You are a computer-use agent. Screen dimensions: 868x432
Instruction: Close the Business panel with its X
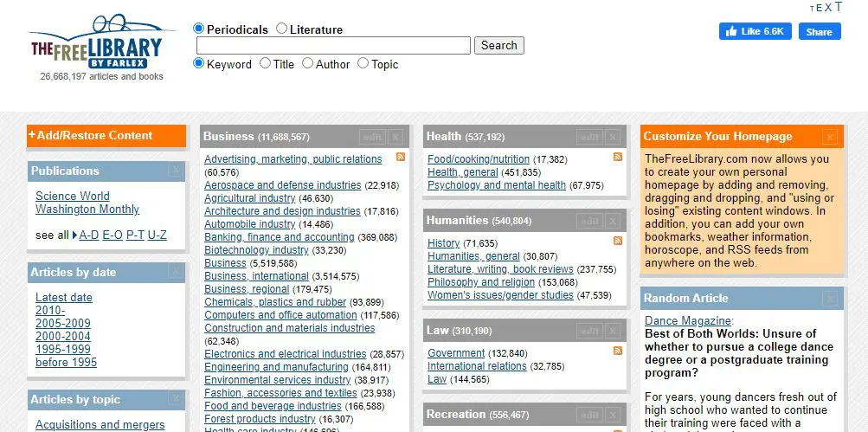click(x=395, y=137)
